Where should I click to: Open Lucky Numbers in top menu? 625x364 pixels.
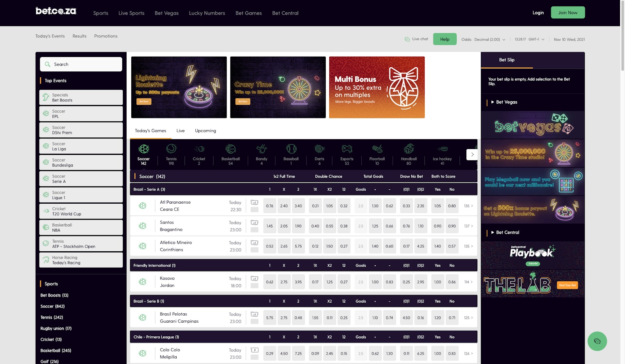coord(207,13)
